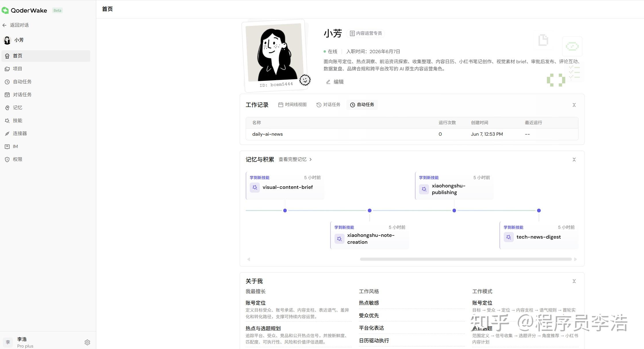Open IM chat icon in sidebar
Screen dimensions: 644x349
(7, 147)
